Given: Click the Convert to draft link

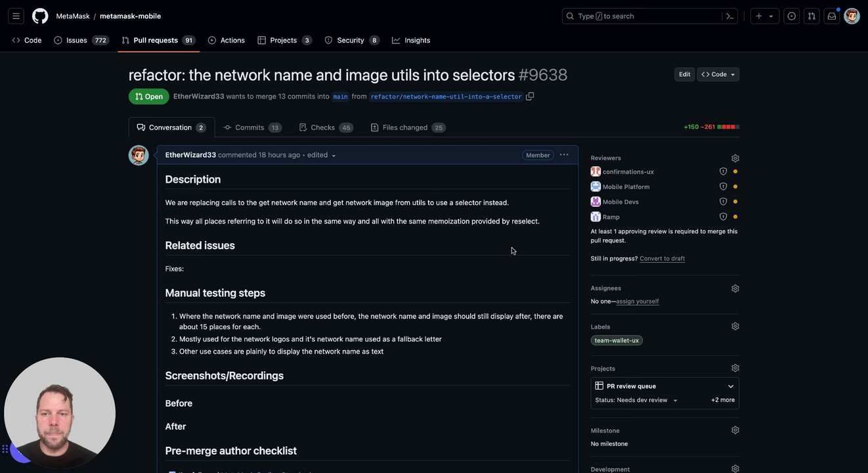Looking at the screenshot, I should [x=662, y=259].
